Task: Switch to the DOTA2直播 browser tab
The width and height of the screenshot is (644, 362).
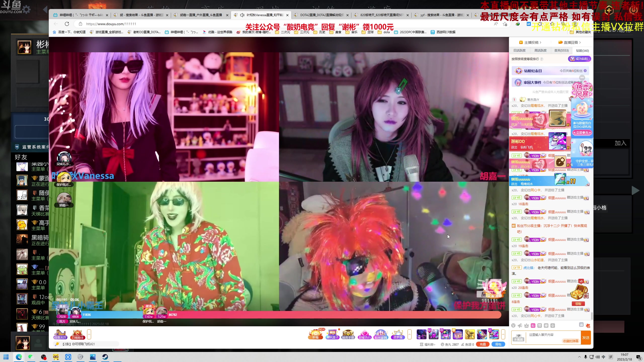Action: 321,15
